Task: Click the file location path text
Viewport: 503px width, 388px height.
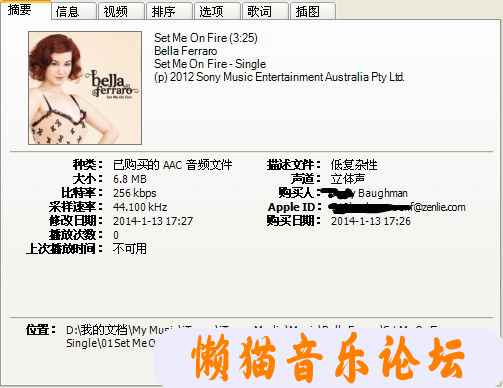Action: click(x=110, y=337)
